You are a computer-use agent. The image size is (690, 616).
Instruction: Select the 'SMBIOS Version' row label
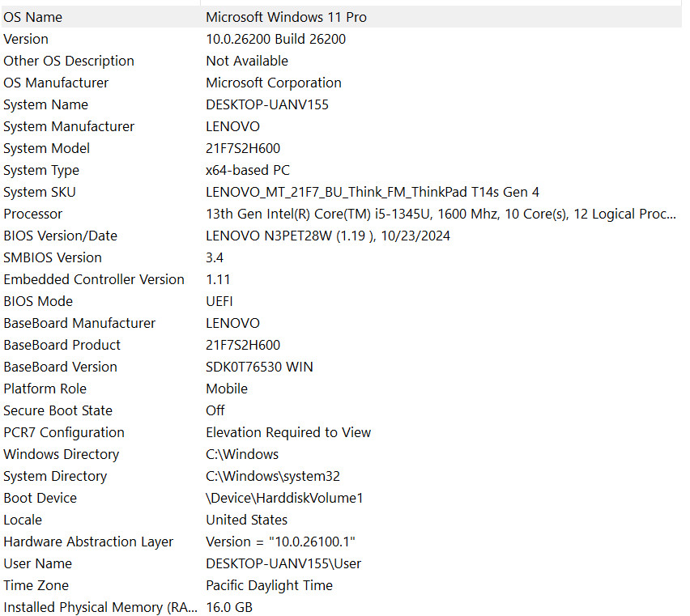click(x=53, y=257)
